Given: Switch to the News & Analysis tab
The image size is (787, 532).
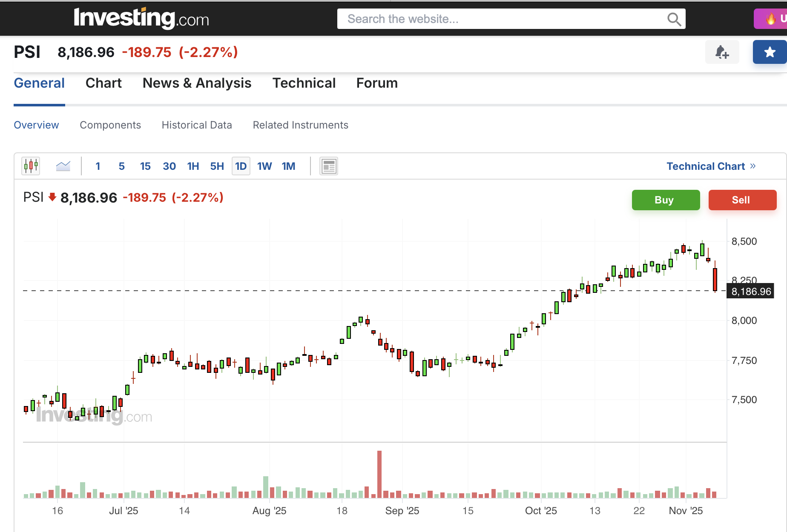Looking at the screenshot, I should 197,83.
